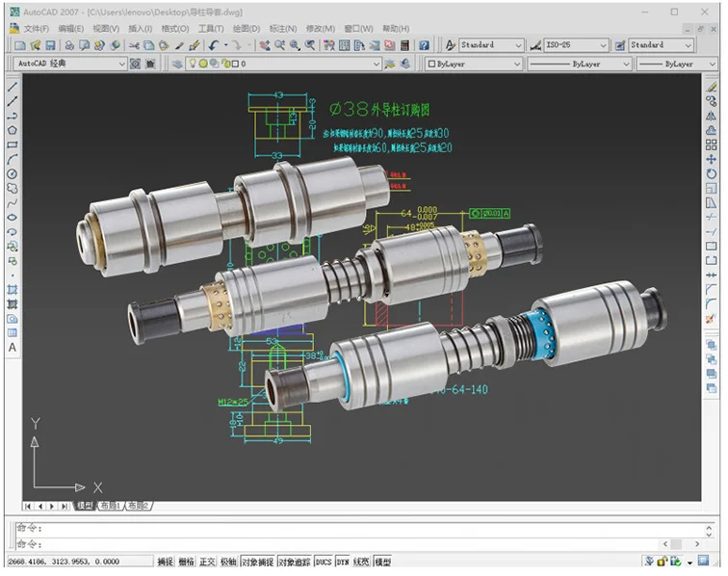Viewport: 728px width, 576px height.
Task: Open the layer list dropdown
Action: (x=283, y=64)
